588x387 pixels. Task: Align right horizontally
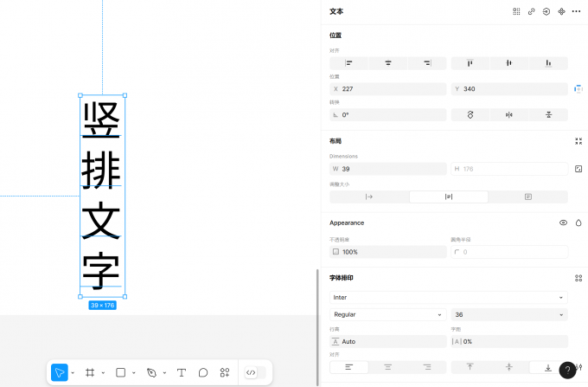[427, 63]
